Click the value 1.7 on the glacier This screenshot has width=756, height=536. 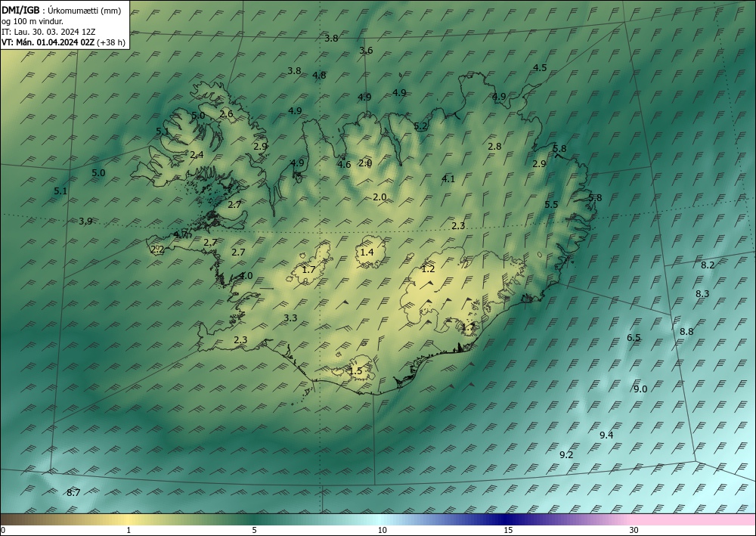pos(308,269)
